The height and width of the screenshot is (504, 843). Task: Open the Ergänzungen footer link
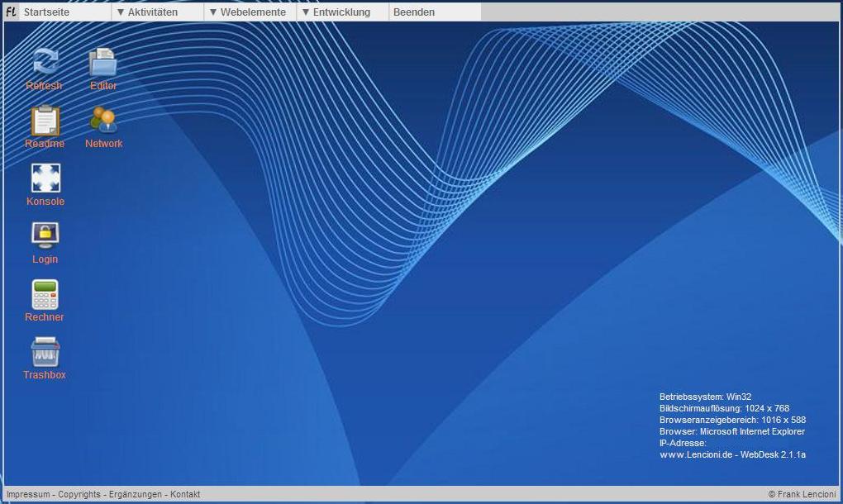136,494
